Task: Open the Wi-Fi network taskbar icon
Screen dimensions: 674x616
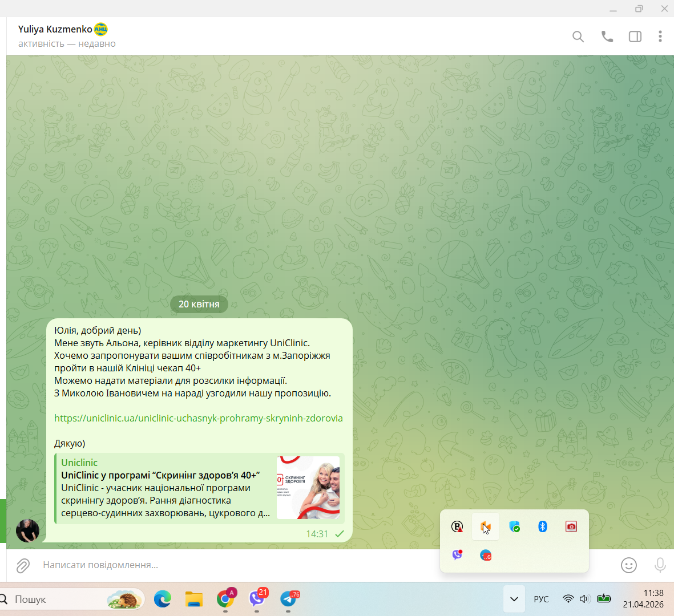Action: [x=568, y=598]
